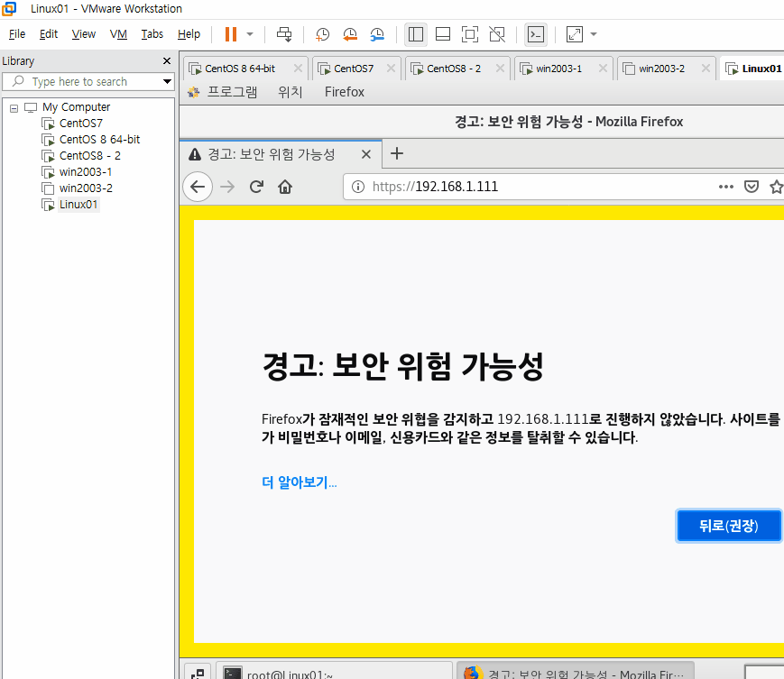This screenshot has height=679, width=784.
Task: Toggle the thumbnail bar view
Action: (443, 34)
